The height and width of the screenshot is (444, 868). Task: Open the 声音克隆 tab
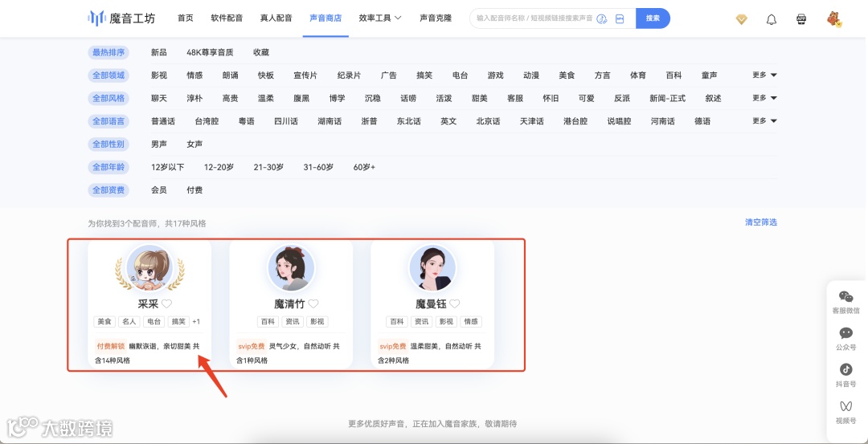click(x=436, y=18)
